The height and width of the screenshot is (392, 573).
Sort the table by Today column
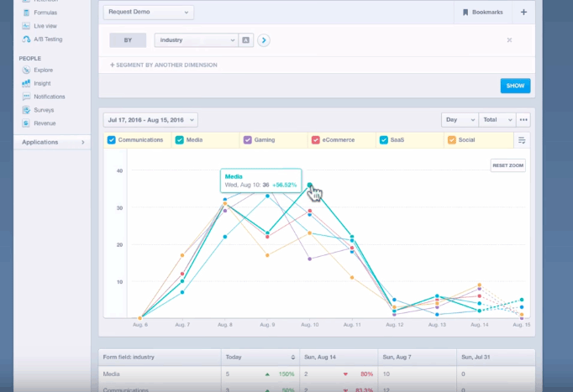(x=293, y=356)
